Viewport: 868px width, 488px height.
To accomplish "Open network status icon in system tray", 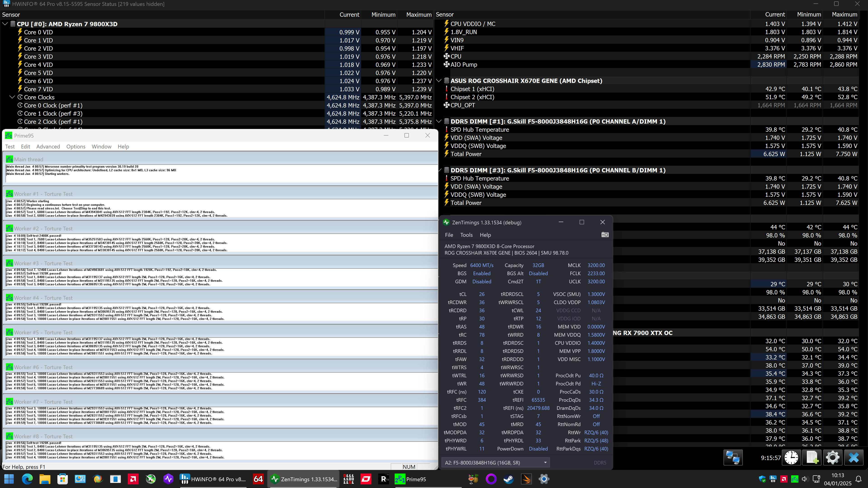I will [816, 479].
